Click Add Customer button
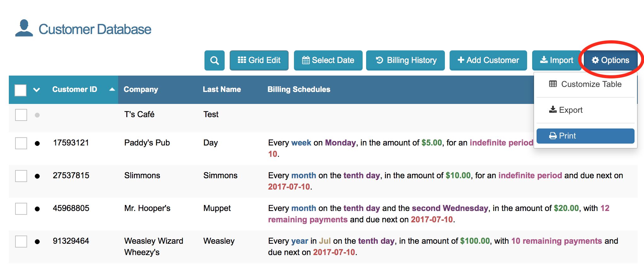 click(488, 60)
